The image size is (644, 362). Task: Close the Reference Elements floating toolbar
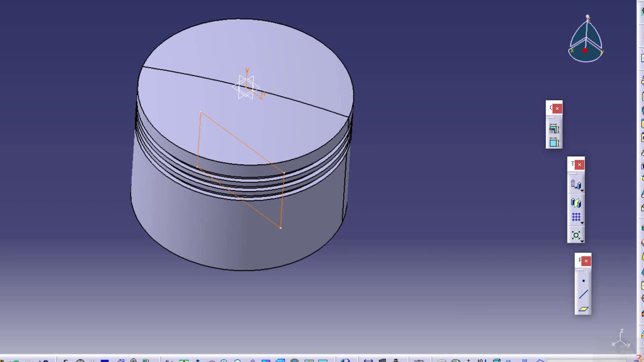586,261
